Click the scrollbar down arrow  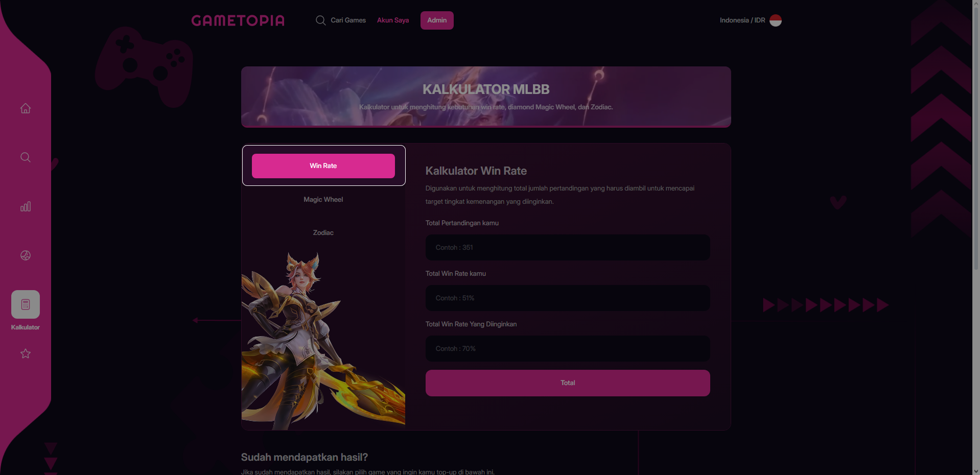(976, 471)
